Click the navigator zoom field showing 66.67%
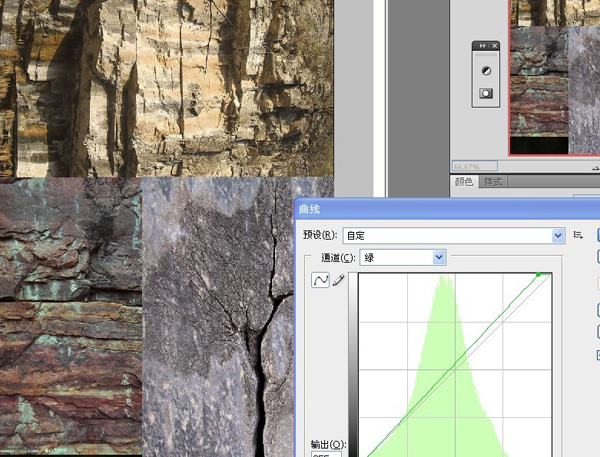The image size is (600, 457). coord(474,166)
